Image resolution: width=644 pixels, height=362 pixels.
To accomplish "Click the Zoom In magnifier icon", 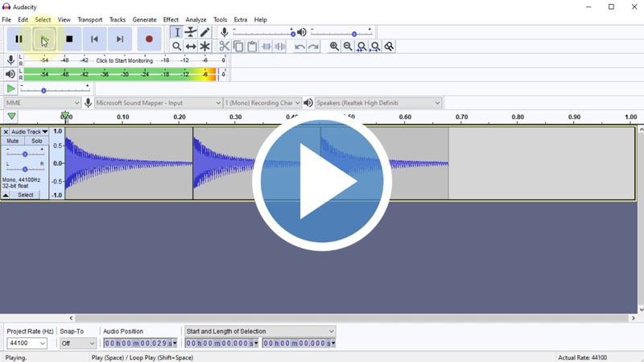I will 334,47.
